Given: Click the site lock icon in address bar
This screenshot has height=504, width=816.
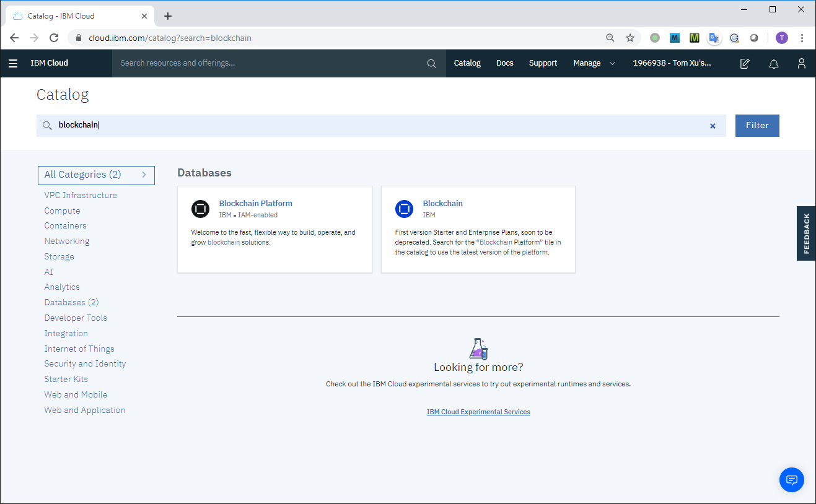Looking at the screenshot, I should coord(78,38).
